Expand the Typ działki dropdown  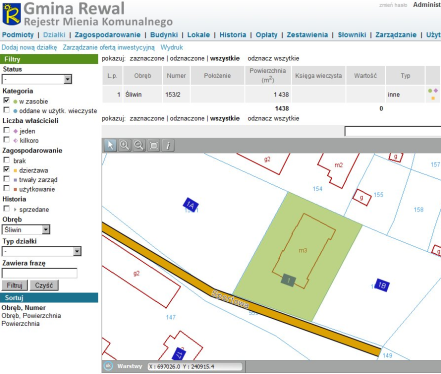click(41, 251)
